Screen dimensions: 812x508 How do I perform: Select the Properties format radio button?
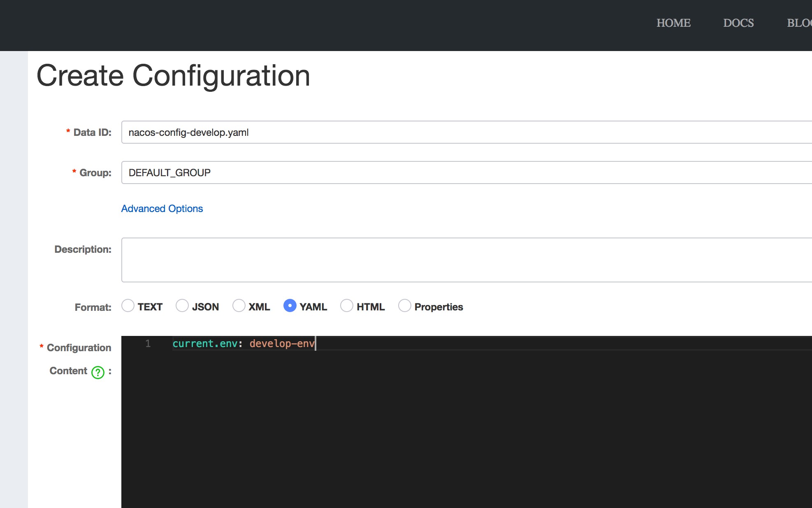click(405, 305)
